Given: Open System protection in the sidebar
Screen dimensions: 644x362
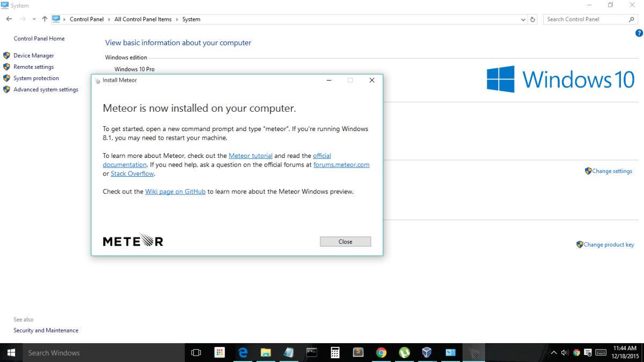Looking at the screenshot, I should tap(36, 78).
